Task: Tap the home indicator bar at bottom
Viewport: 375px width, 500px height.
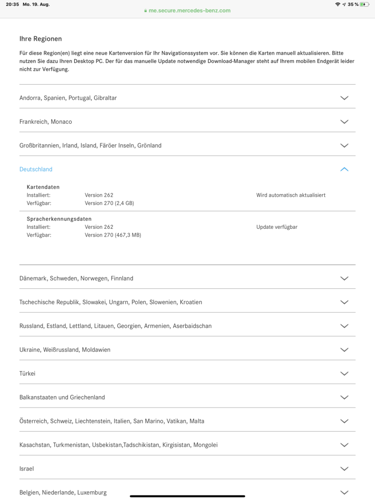Action: 187,496
